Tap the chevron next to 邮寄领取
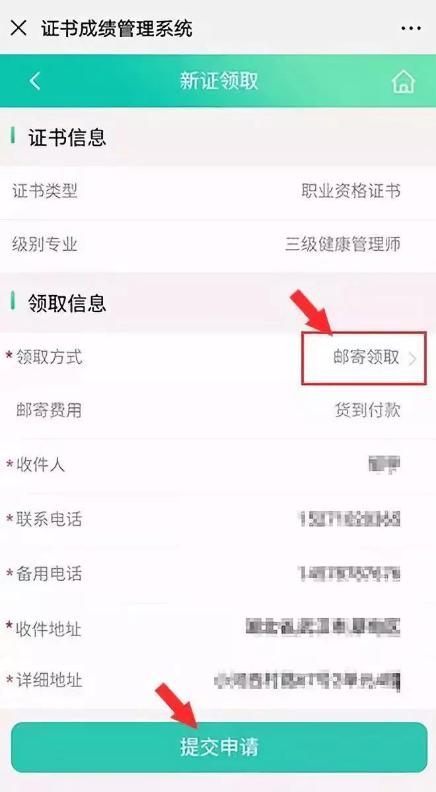436x792 pixels. click(x=413, y=359)
